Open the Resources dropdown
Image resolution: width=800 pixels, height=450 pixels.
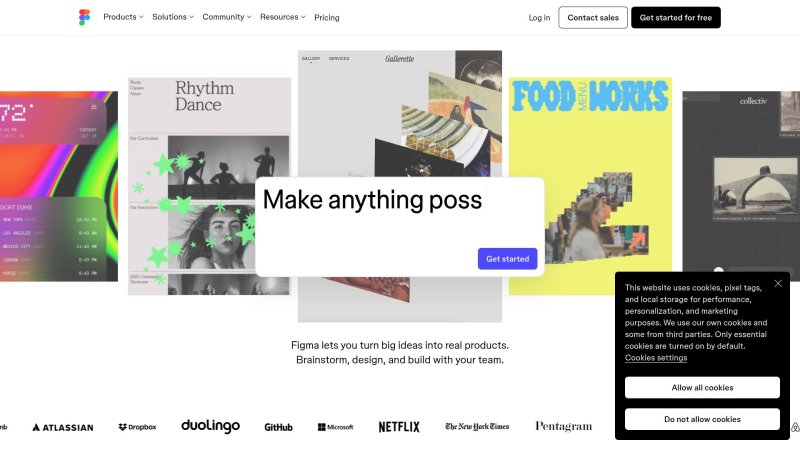point(283,17)
